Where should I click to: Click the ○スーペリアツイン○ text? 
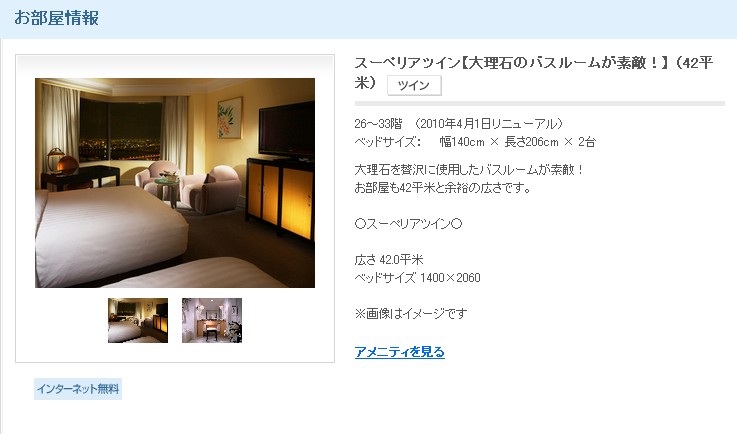coord(408,224)
